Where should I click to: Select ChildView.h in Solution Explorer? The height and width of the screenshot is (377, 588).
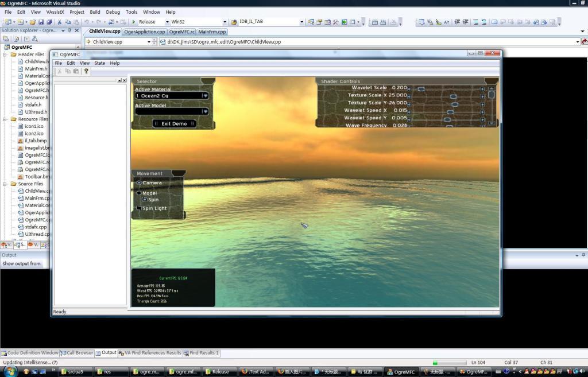pos(36,61)
